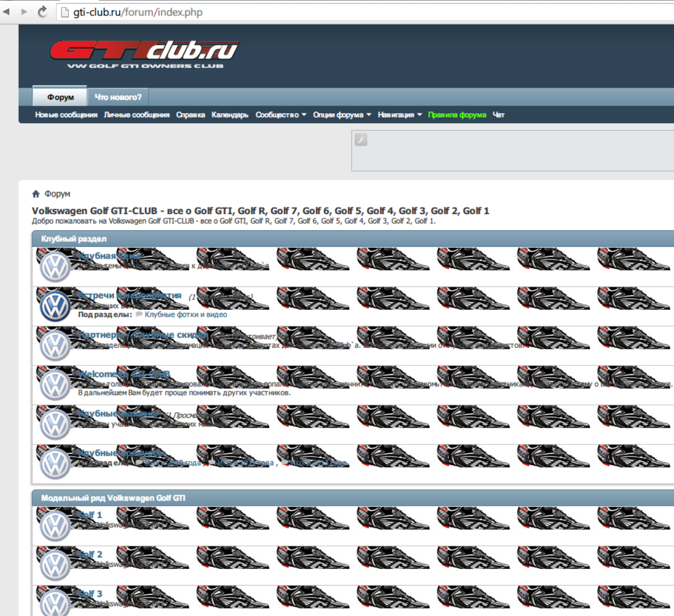The height and width of the screenshot is (616, 674).
Task: Click the VW icon beside Golf 2
Action: (55, 565)
